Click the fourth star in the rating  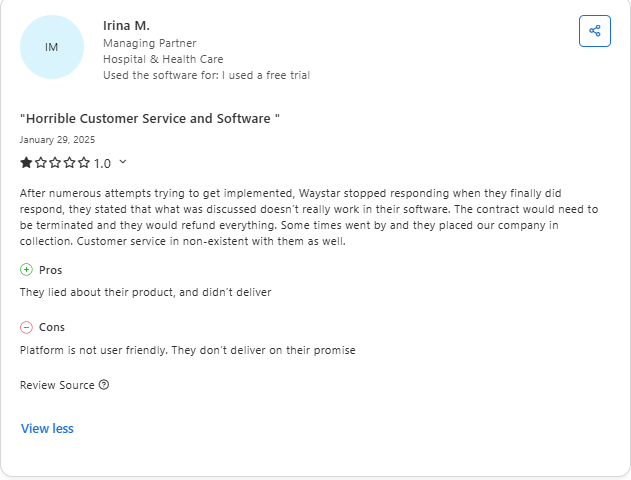(x=70, y=162)
